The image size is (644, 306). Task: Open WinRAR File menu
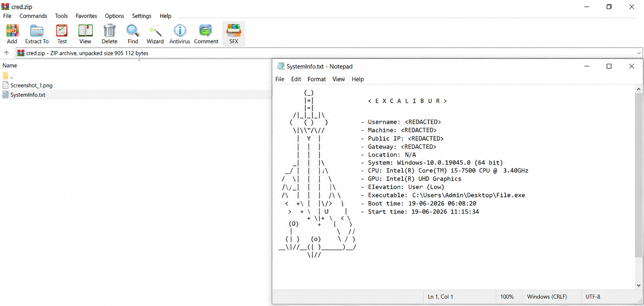pos(7,16)
